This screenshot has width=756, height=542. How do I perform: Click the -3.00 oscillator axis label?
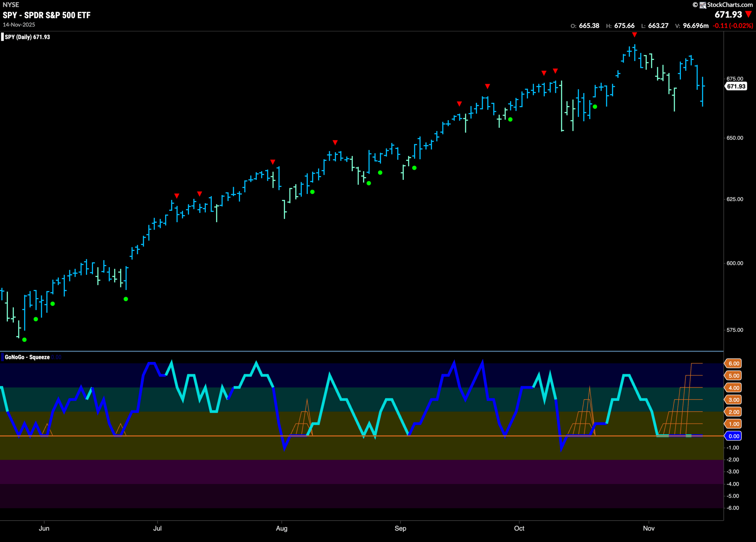click(733, 472)
